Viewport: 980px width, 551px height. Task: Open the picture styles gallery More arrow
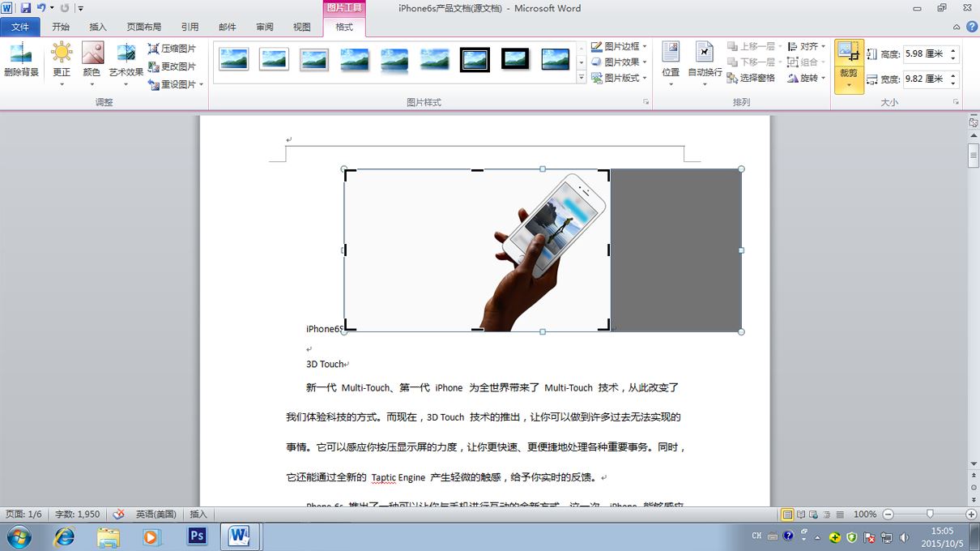tap(582, 78)
